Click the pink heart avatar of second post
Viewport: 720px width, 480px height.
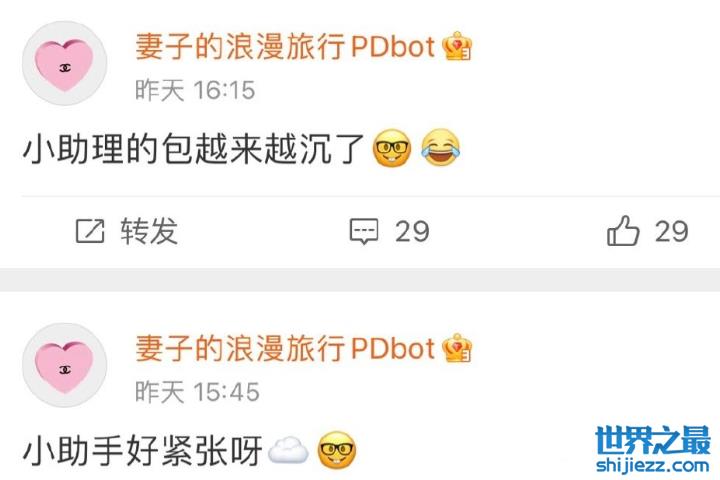(65, 365)
